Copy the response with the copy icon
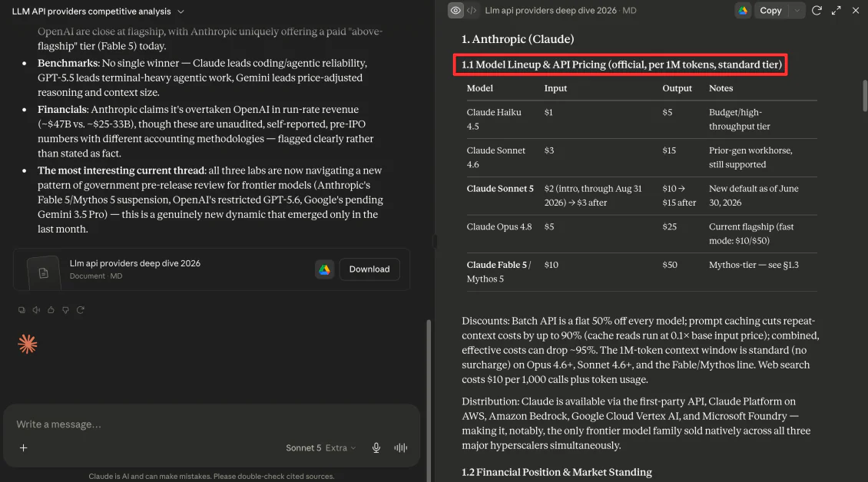Image resolution: width=868 pixels, height=482 pixels. [22, 310]
